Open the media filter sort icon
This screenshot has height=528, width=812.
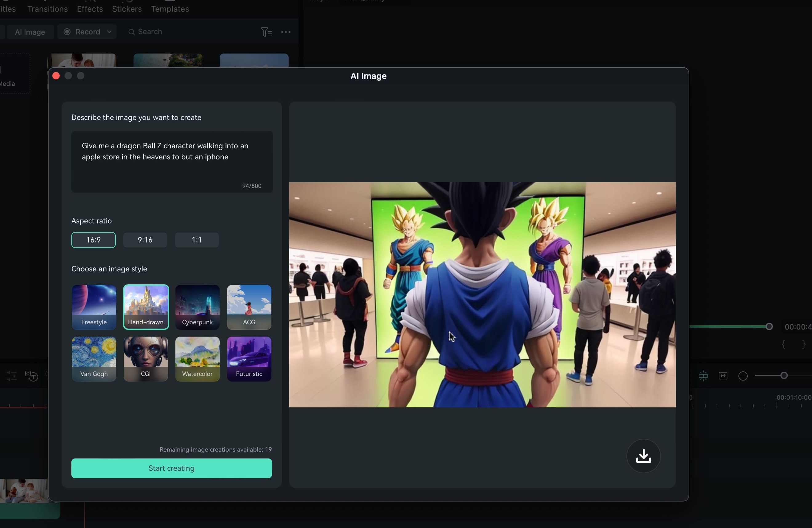[266, 32]
